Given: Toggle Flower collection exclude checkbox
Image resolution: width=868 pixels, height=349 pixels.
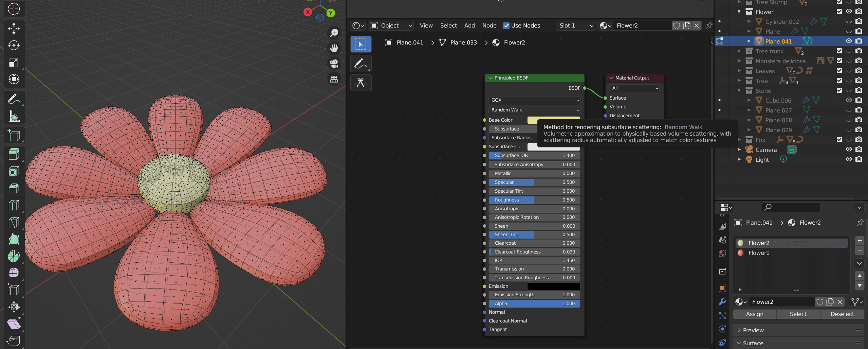Looking at the screenshot, I should pyautogui.click(x=839, y=12).
